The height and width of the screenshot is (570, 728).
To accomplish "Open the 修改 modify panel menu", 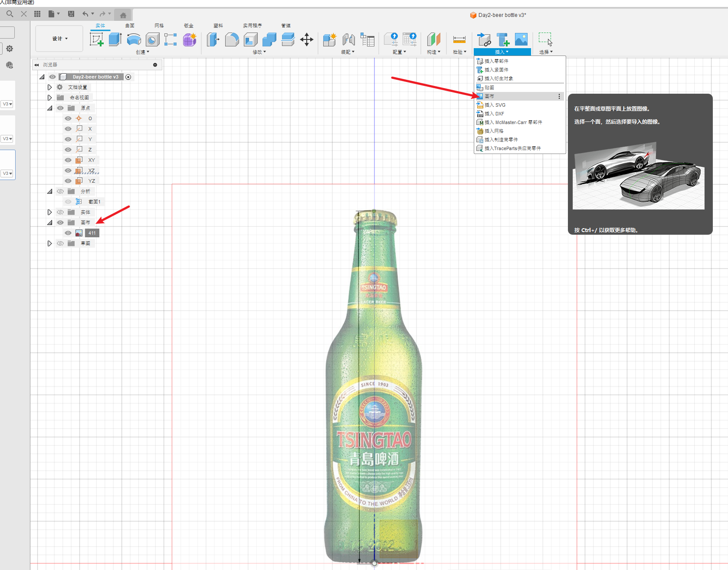I will click(259, 52).
